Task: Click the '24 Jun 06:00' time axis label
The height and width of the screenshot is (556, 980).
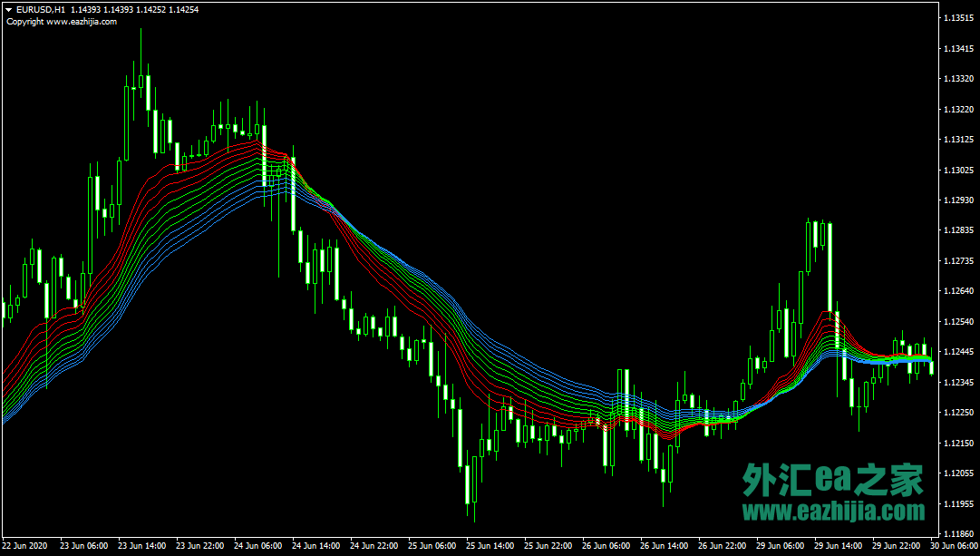Action: pyautogui.click(x=258, y=546)
